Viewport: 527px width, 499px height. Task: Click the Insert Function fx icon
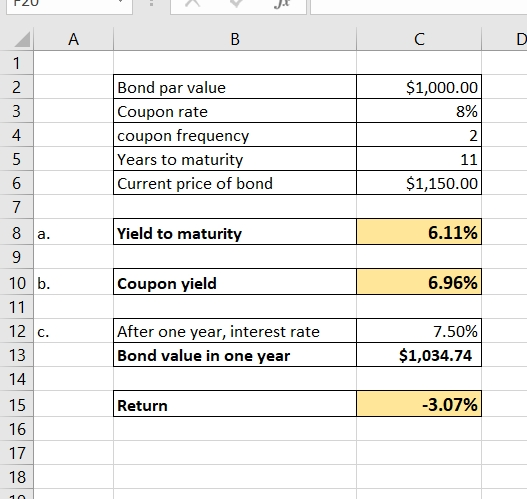click(x=282, y=3)
